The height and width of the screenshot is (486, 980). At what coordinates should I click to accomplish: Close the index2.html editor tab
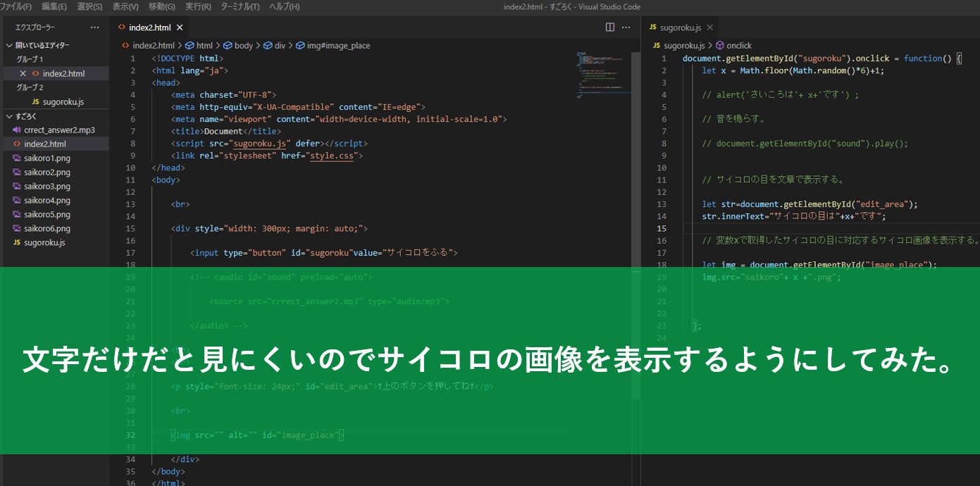point(180,27)
